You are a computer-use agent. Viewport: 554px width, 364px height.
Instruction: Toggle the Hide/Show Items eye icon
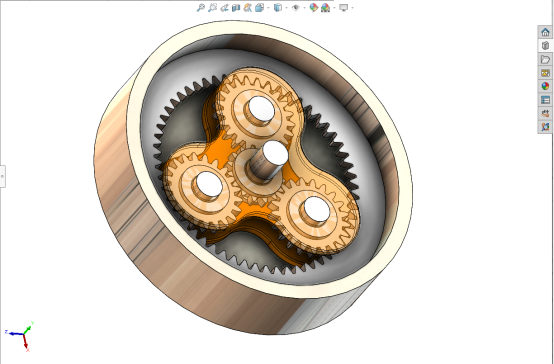click(x=296, y=8)
